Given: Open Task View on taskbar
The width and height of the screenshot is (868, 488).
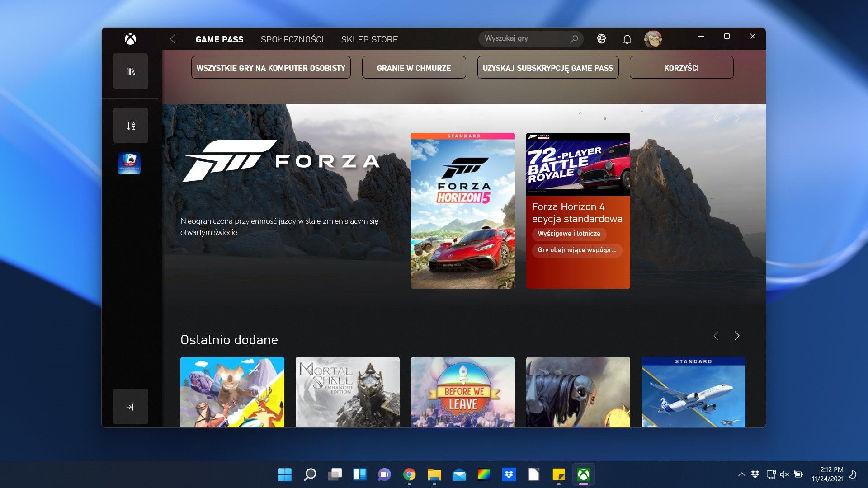Looking at the screenshot, I should click(x=335, y=474).
